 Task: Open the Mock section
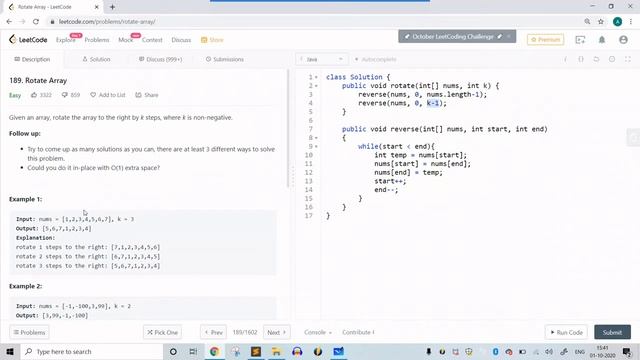126,40
